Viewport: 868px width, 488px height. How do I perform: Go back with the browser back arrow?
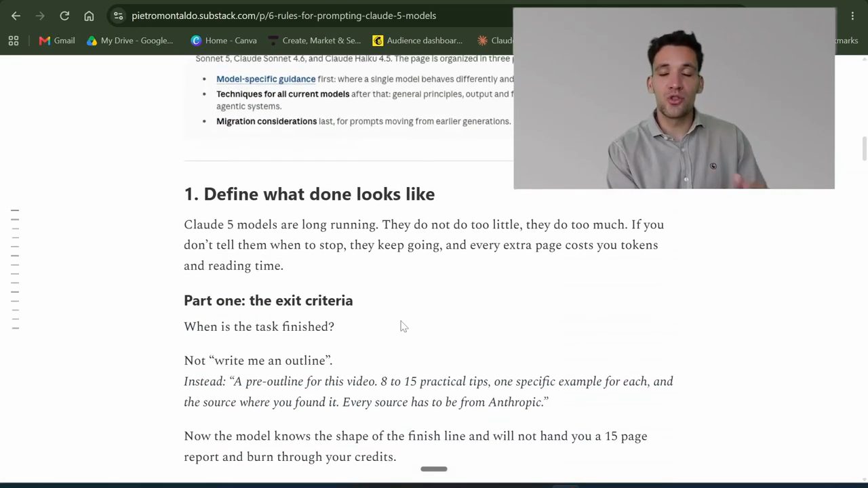click(x=16, y=16)
